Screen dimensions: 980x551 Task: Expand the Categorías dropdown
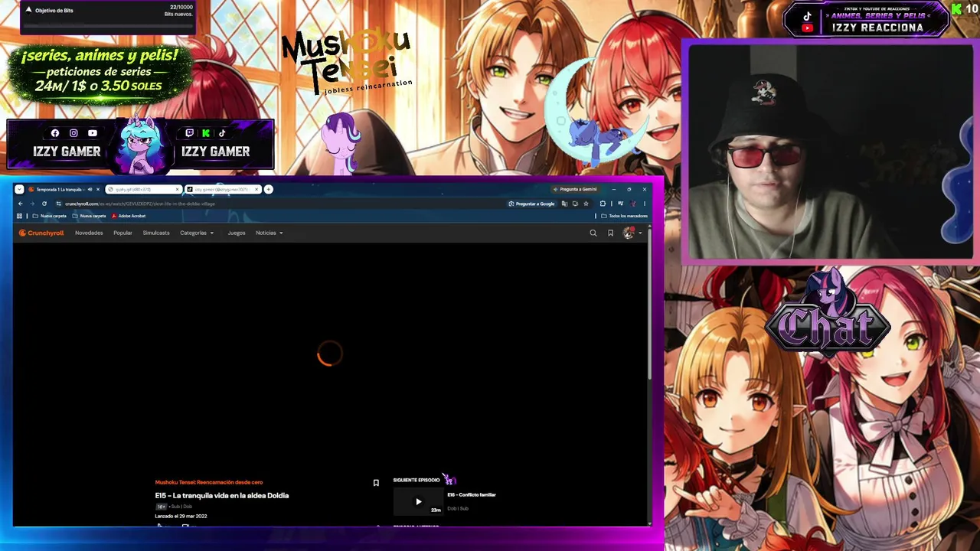(x=197, y=233)
